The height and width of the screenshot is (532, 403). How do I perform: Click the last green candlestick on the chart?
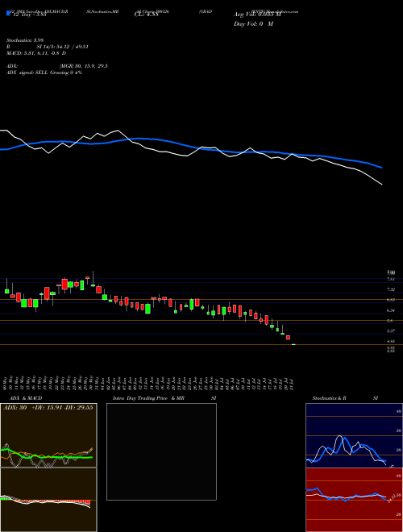click(x=293, y=344)
